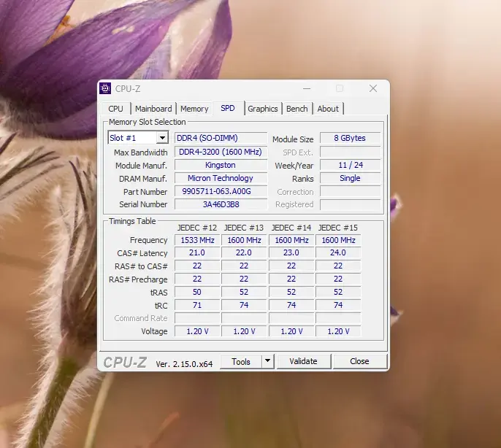Open the Memory tab
This screenshot has height=448, width=501.
point(194,109)
